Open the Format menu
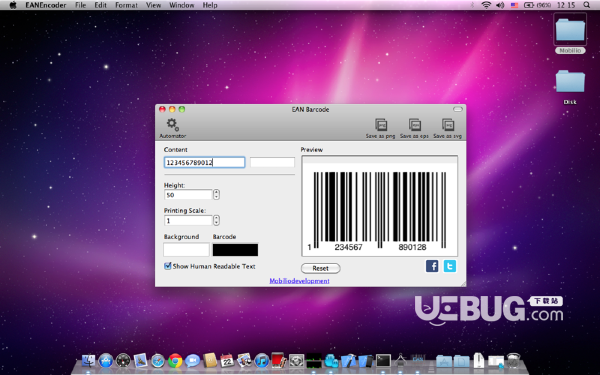 126,5
